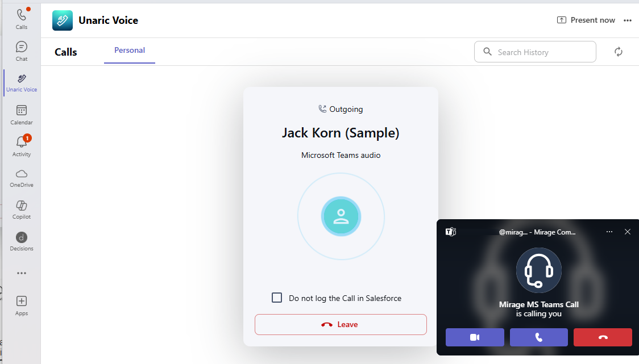Image resolution: width=639 pixels, height=364 pixels.
Task: Leave the outgoing call
Action: [341, 324]
